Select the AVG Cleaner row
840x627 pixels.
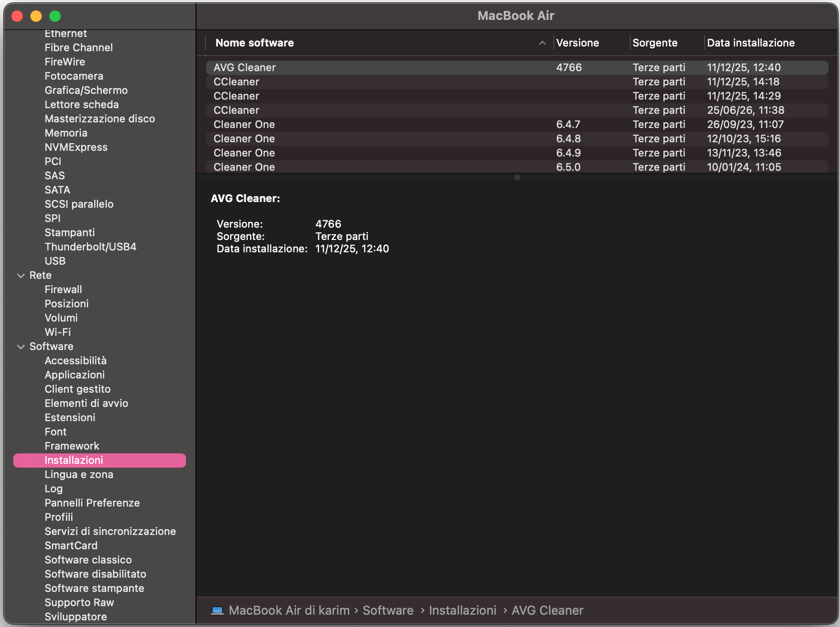coord(517,67)
